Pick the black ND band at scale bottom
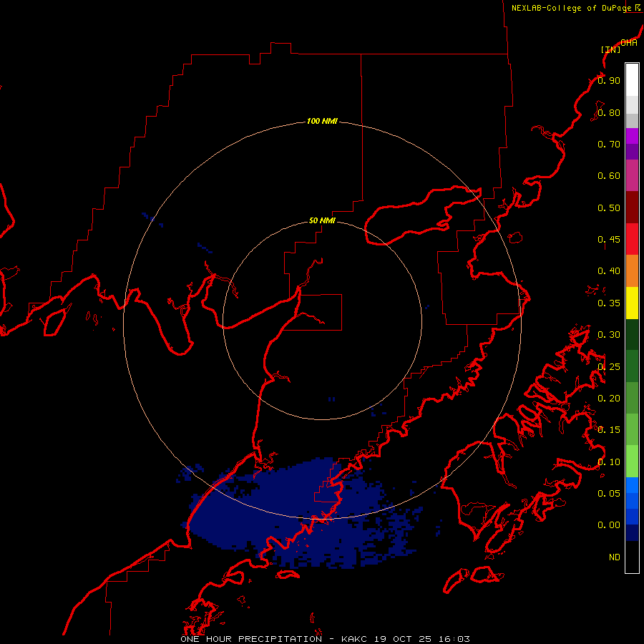 [x=632, y=557]
